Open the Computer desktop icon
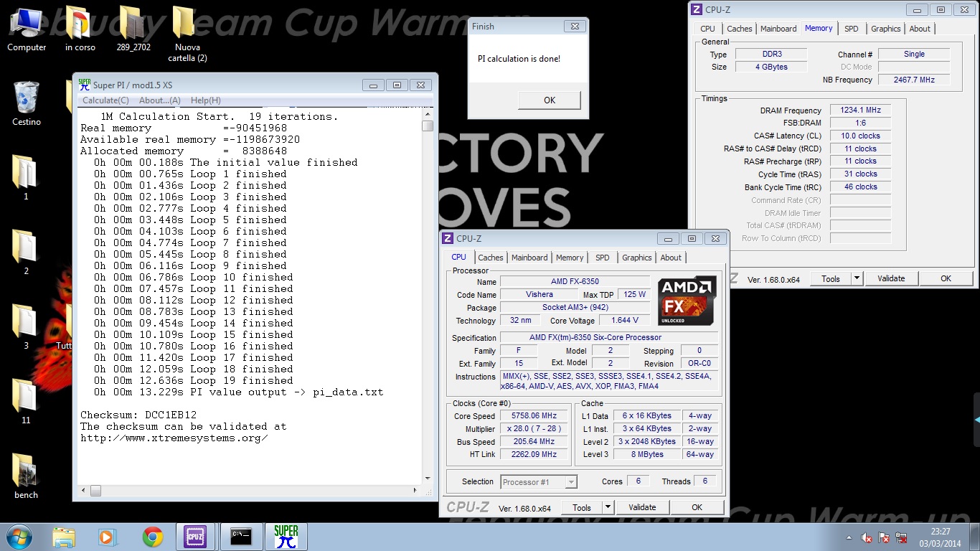The width and height of the screenshot is (980, 551). click(x=27, y=29)
